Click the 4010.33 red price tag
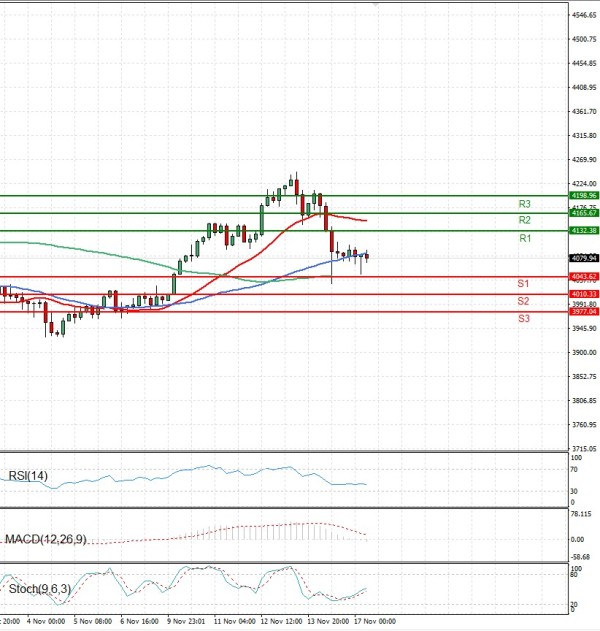 pyautogui.click(x=583, y=294)
